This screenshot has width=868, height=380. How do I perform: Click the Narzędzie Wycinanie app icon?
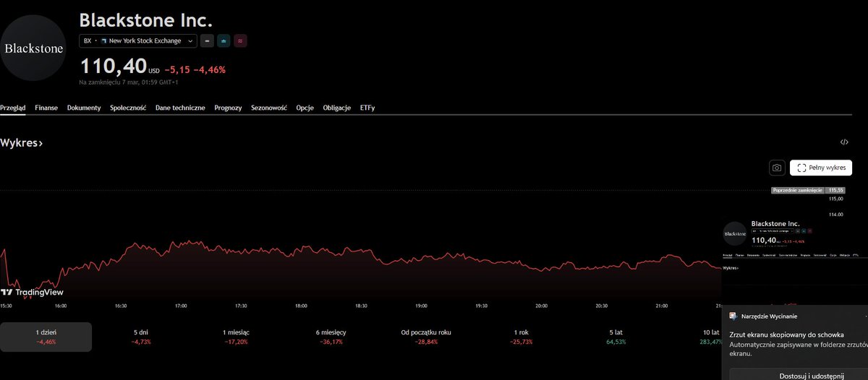click(x=733, y=316)
